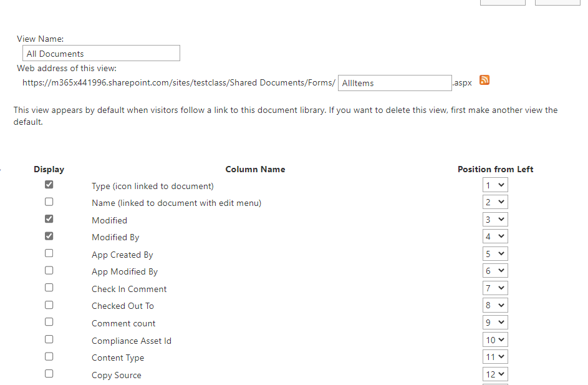Open position dropdown for Modified By

tap(495, 236)
